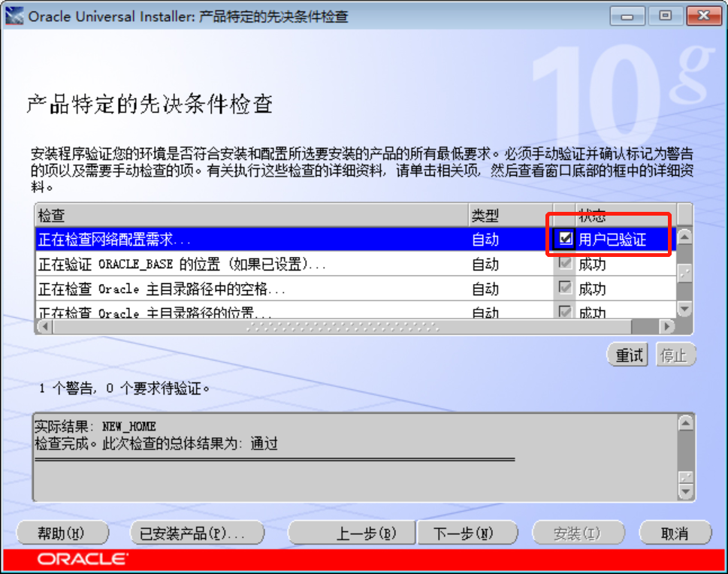
Task: Click 成功 status in 空格 row
Action: point(592,289)
